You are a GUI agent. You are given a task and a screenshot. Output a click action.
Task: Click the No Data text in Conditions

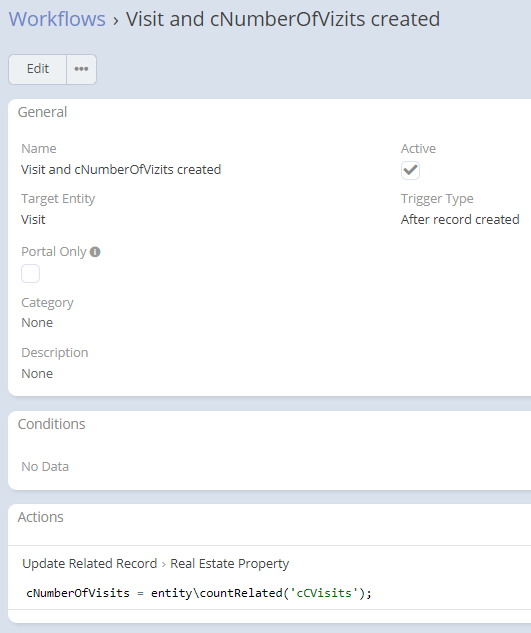(45, 467)
